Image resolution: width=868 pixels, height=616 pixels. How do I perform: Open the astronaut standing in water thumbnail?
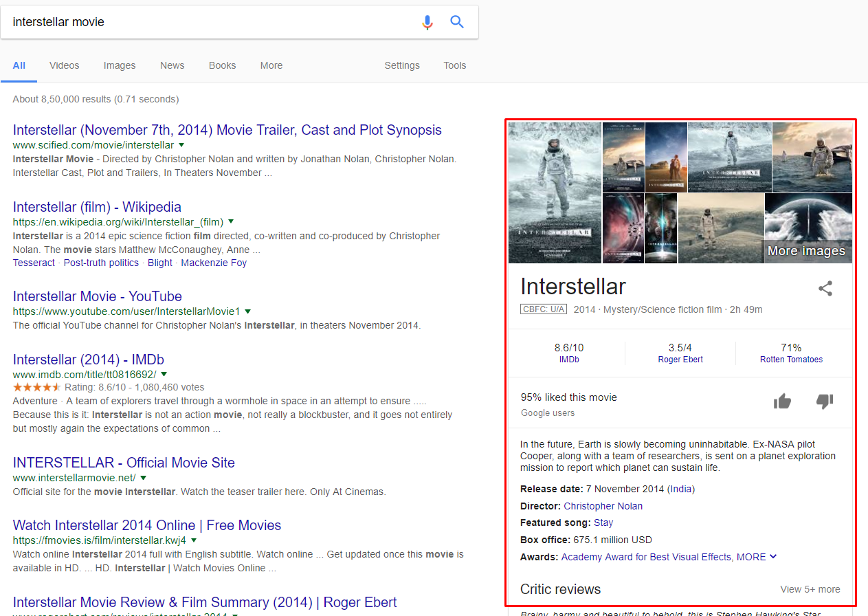point(812,157)
